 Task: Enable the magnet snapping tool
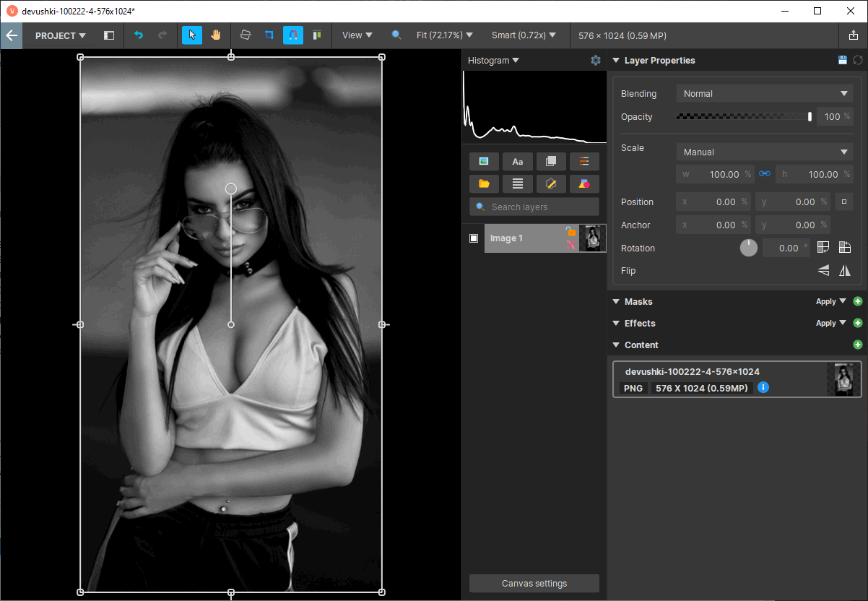tap(293, 35)
